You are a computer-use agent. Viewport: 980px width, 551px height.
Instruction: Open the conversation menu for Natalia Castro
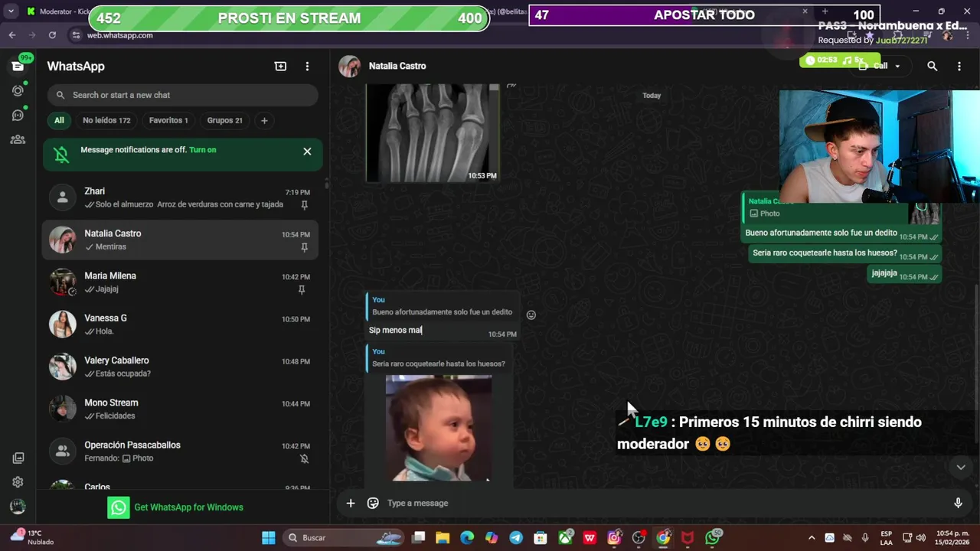tap(959, 67)
